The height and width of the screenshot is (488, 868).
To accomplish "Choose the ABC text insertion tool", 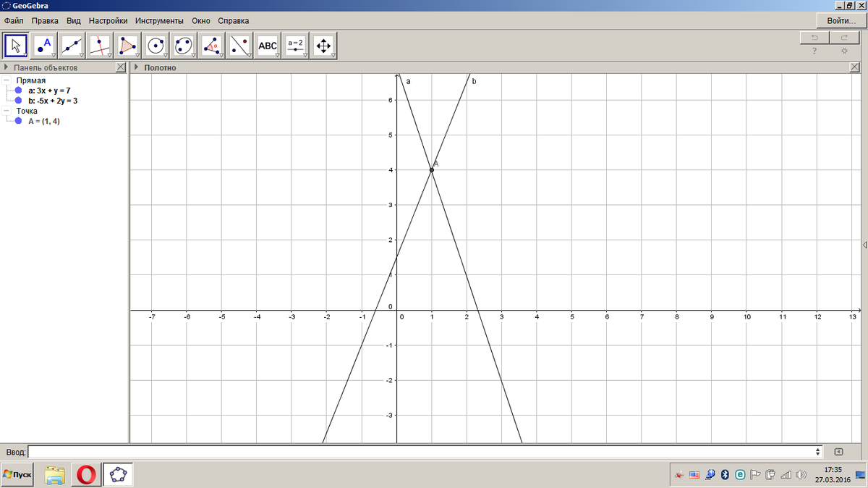I will [268, 46].
